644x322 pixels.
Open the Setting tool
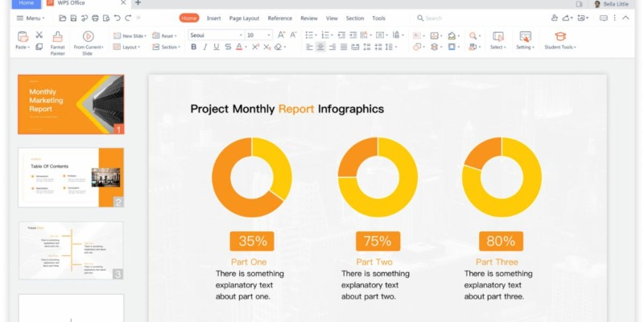(526, 40)
